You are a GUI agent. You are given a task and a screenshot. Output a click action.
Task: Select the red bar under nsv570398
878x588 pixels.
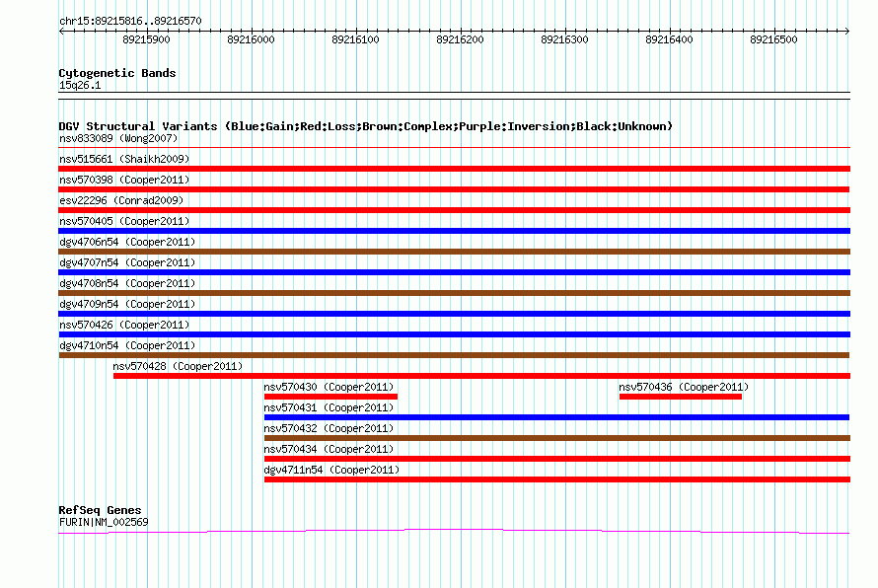click(x=454, y=189)
